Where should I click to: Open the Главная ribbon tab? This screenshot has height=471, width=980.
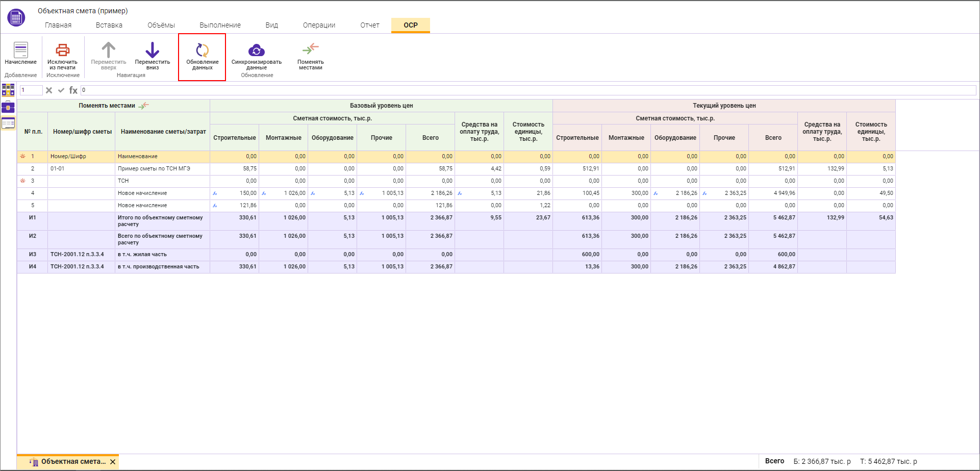(58, 25)
